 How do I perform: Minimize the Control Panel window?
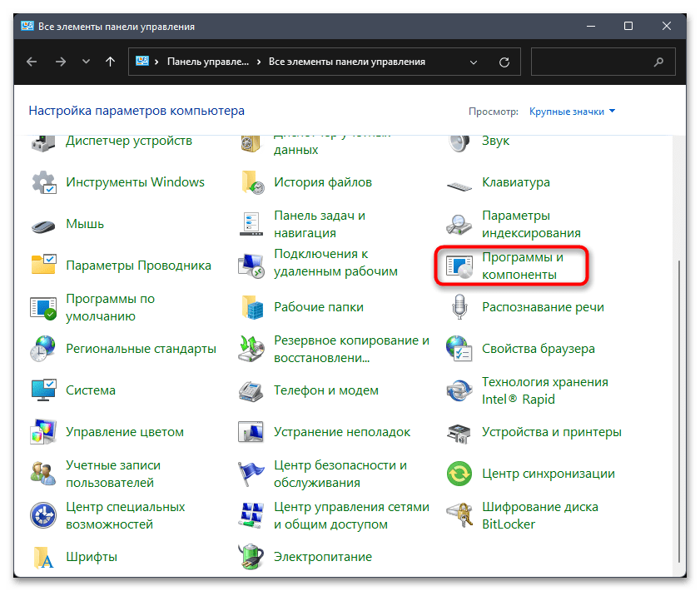click(591, 26)
